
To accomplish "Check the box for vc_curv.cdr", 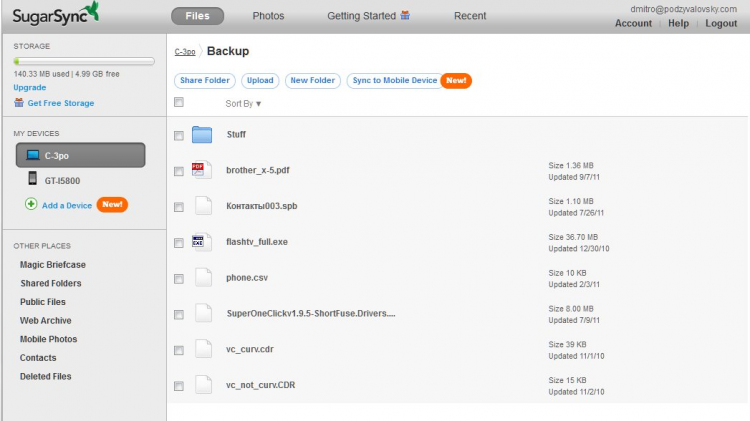I will 179,350.
